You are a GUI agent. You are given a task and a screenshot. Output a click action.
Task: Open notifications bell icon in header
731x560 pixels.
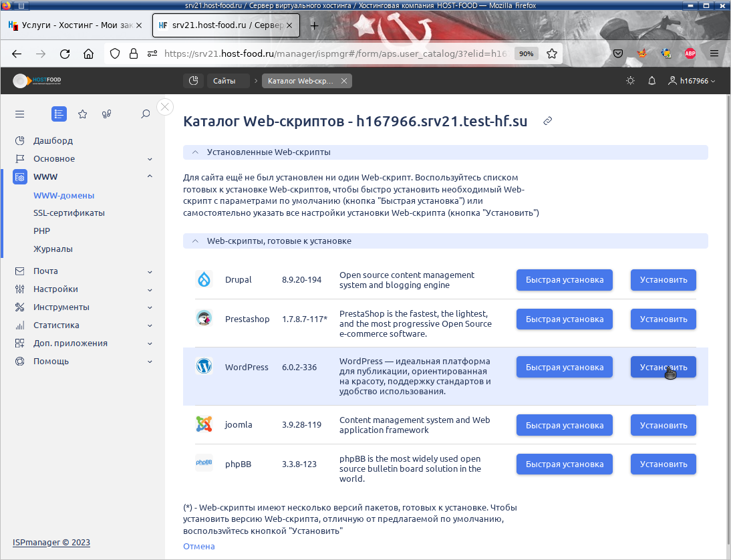pyautogui.click(x=652, y=81)
